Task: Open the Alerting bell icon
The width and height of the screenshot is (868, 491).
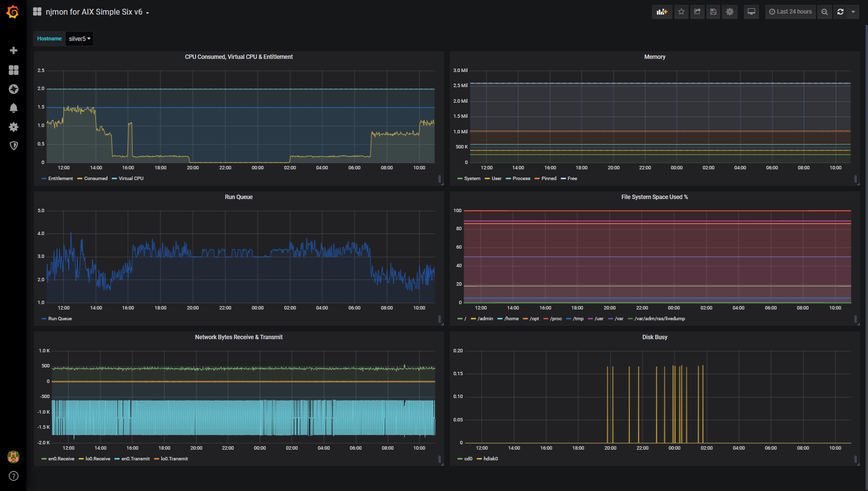Action: [x=14, y=108]
